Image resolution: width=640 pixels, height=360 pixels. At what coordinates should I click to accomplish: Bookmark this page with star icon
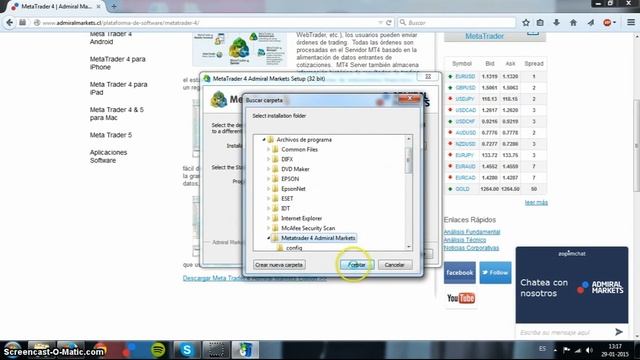(x=526, y=23)
